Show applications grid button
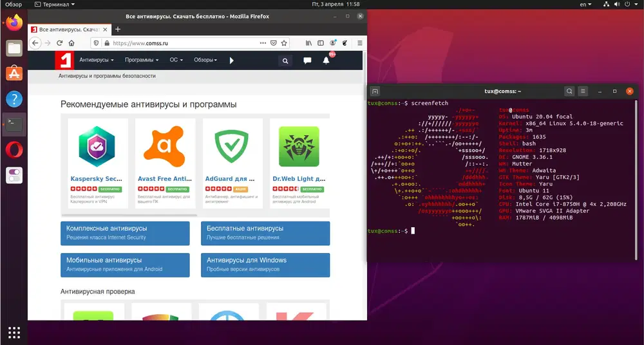 coord(14,332)
